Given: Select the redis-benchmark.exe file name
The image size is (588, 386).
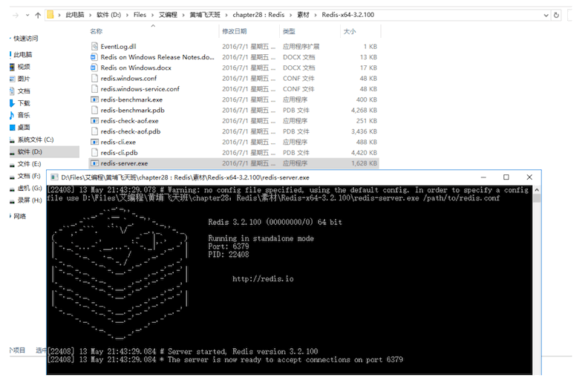Looking at the screenshot, I should pos(131,99).
